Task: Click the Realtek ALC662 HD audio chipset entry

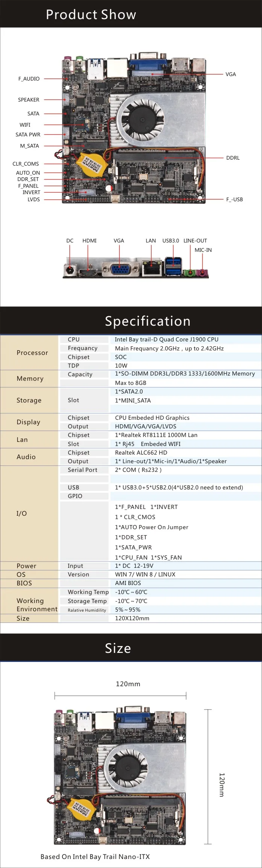Action: click(x=141, y=453)
